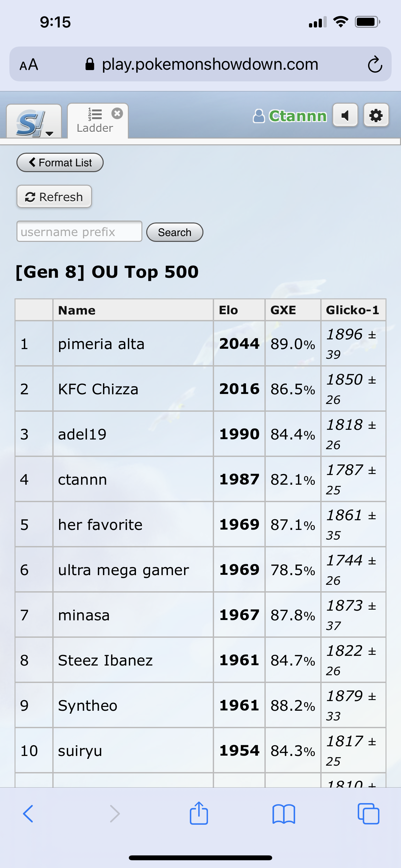Go back to the Format List
401x868 pixels.
tap(60, 163)
